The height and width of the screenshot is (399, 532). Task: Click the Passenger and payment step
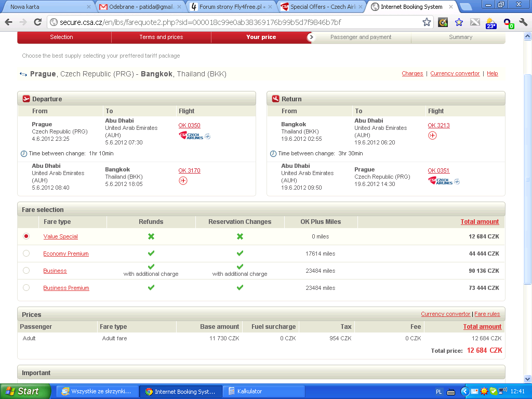click(x=361, y=37)
